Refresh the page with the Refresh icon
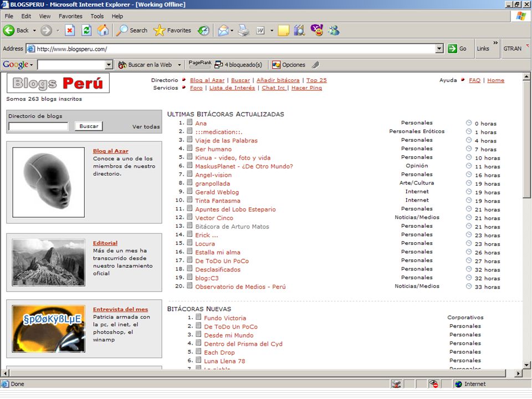This screenshot has width=532, height=399. [86, 30]
